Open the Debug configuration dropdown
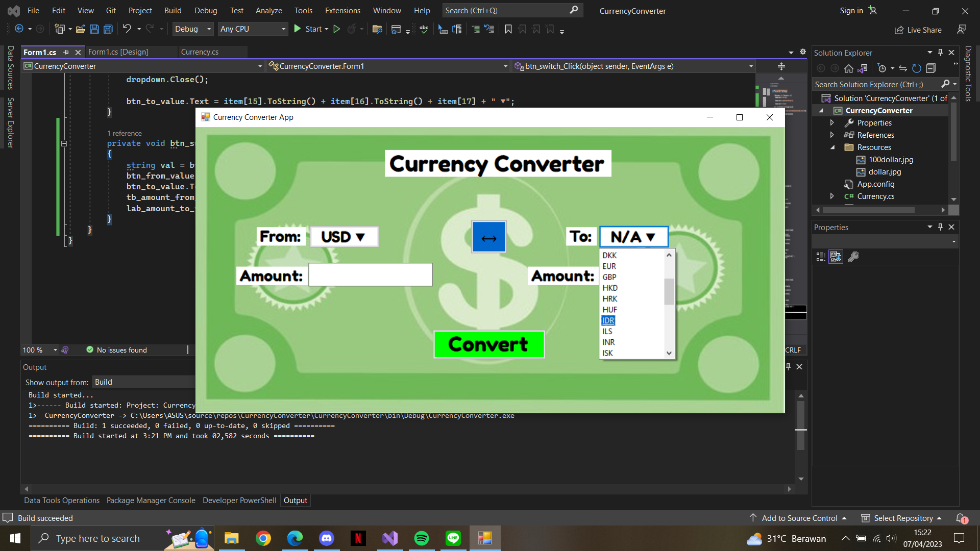The image size is (980, 551). (x=193, y=29)
